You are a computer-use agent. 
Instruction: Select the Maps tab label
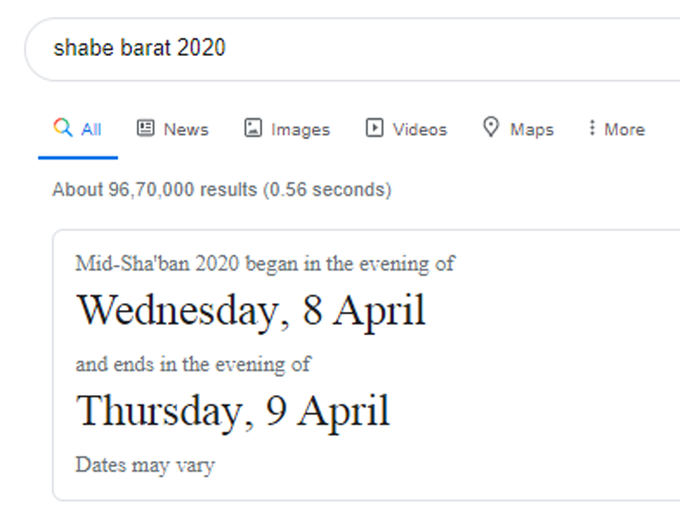532,130
